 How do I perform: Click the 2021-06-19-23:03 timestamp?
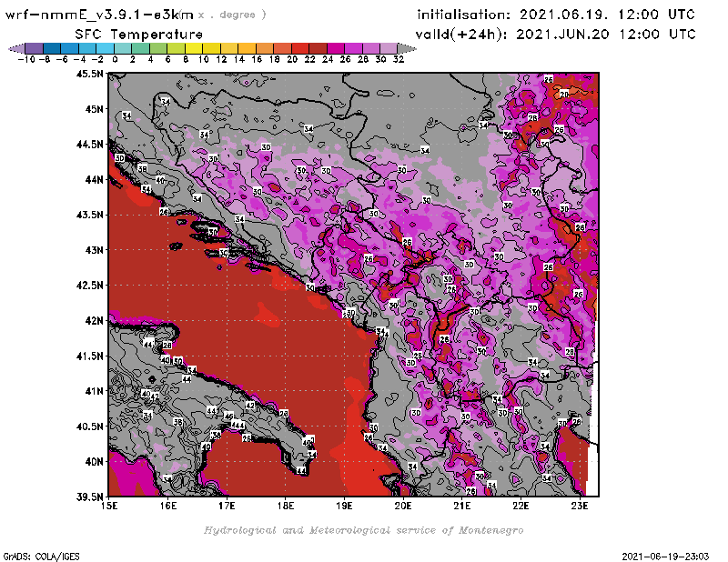point(670,555)
